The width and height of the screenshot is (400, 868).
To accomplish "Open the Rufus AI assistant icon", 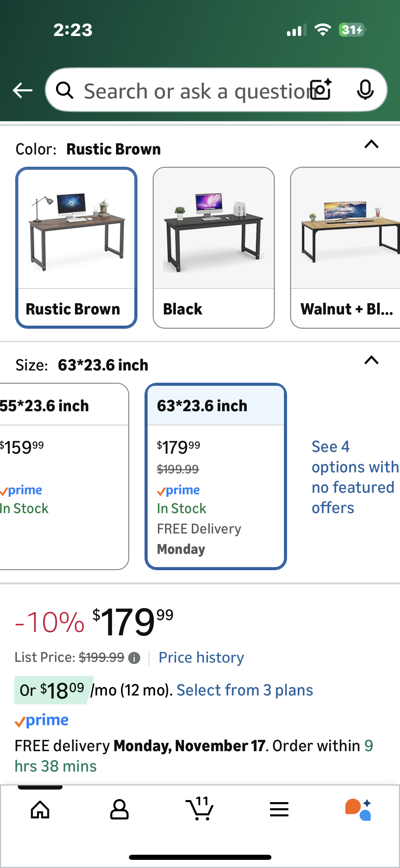I will pos(358,810).
